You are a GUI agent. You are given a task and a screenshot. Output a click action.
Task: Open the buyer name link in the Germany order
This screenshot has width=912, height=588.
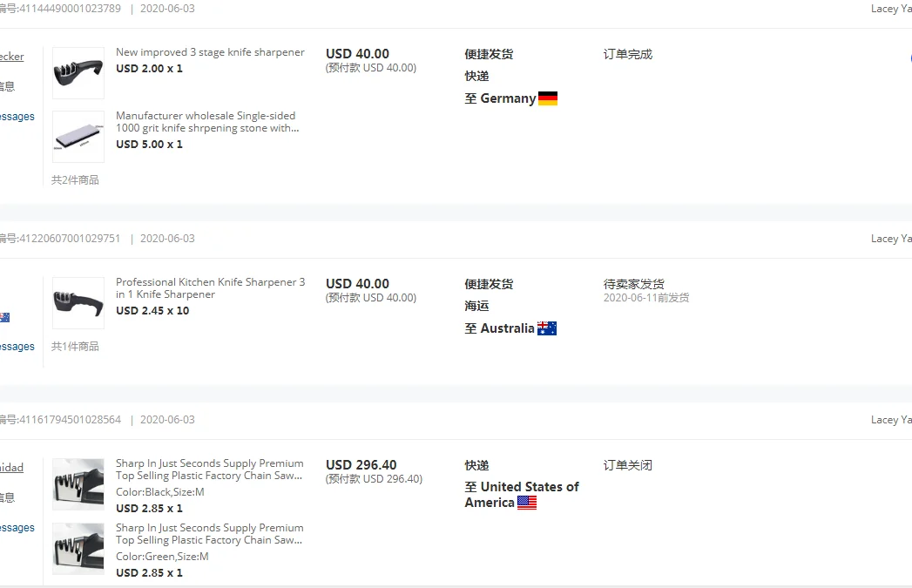[x=11, y=57]
